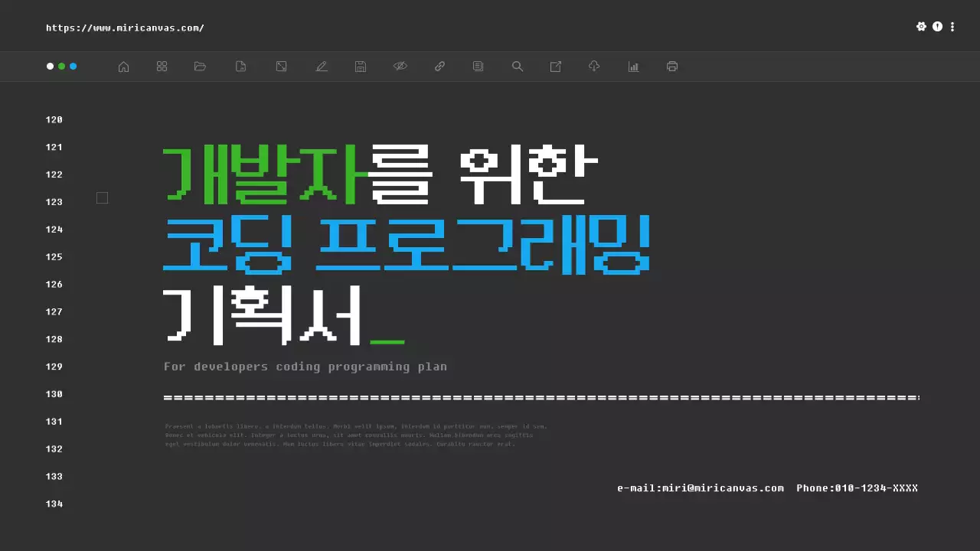Screen dimensions: 980x551
Task: View statistics with the bar chart icon
Action: [x=633, y=66]
